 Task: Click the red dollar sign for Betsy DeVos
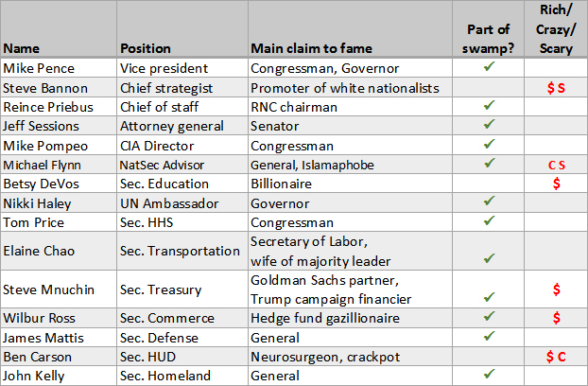557,184
